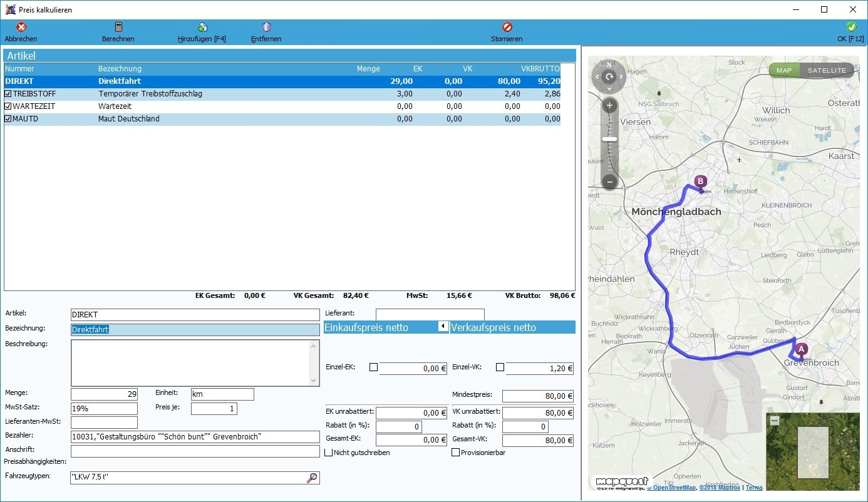Focus the EK unrabattiert field

tap(411, 413)
